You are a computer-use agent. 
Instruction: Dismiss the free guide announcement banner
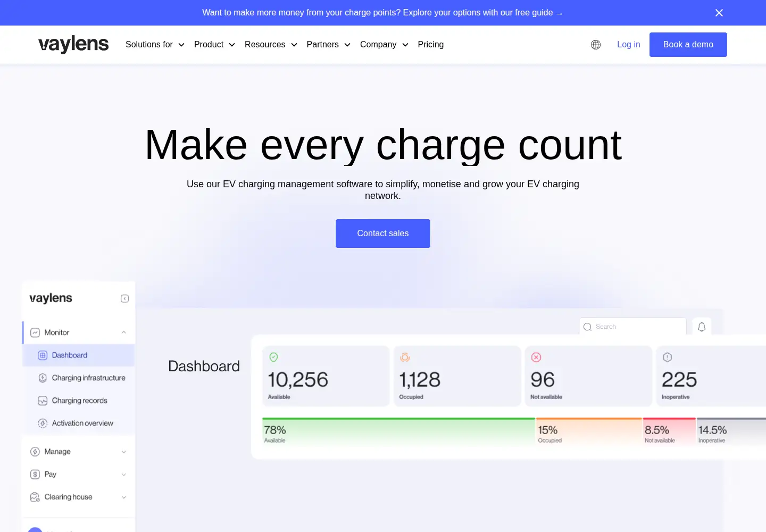(719, 13)
